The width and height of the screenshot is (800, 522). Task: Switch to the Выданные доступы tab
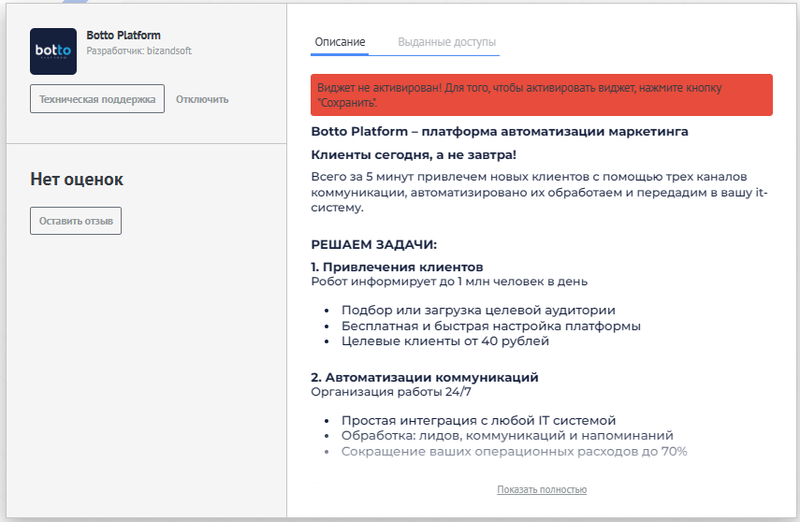point(447,41)
